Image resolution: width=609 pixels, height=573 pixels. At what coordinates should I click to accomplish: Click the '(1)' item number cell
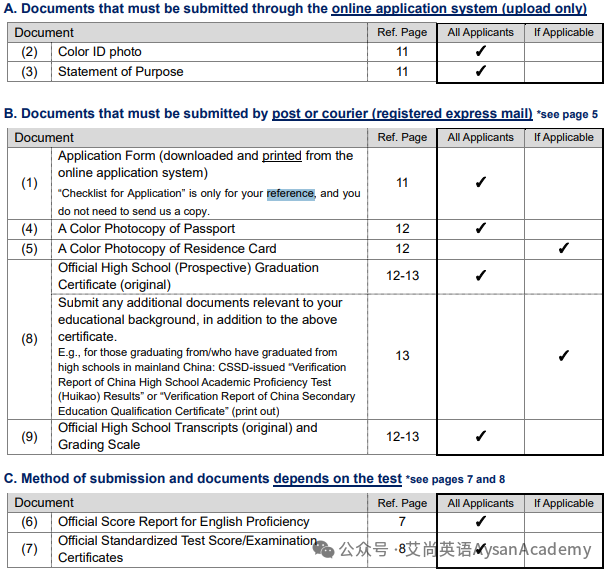pos(29,183)
